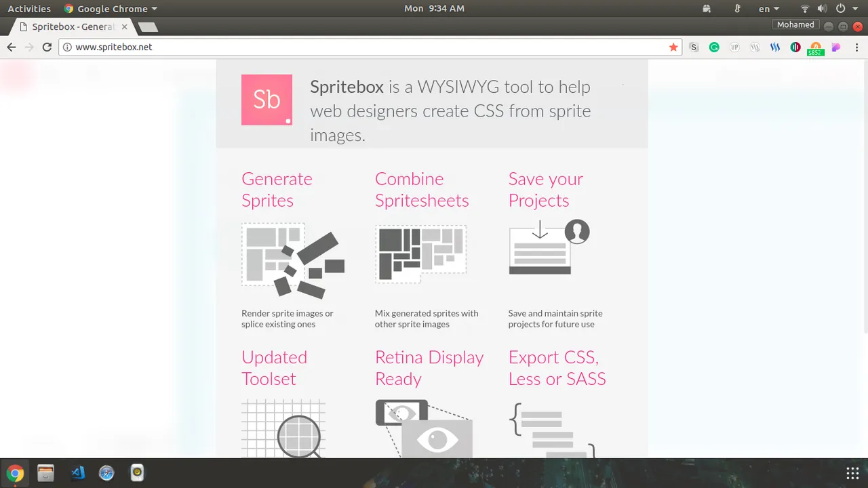
Task: Open the en keyboard language dropdown
Action: click(769, 9)
